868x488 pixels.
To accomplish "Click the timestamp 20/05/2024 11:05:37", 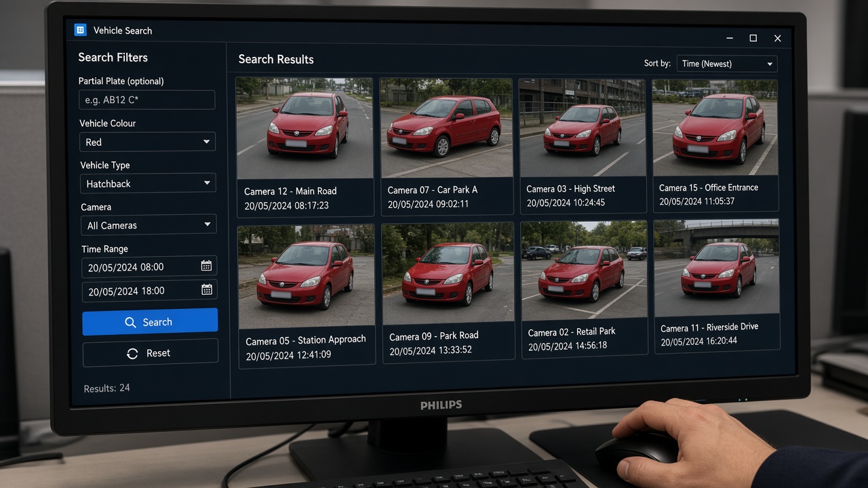I will click(x=696, y=201).
